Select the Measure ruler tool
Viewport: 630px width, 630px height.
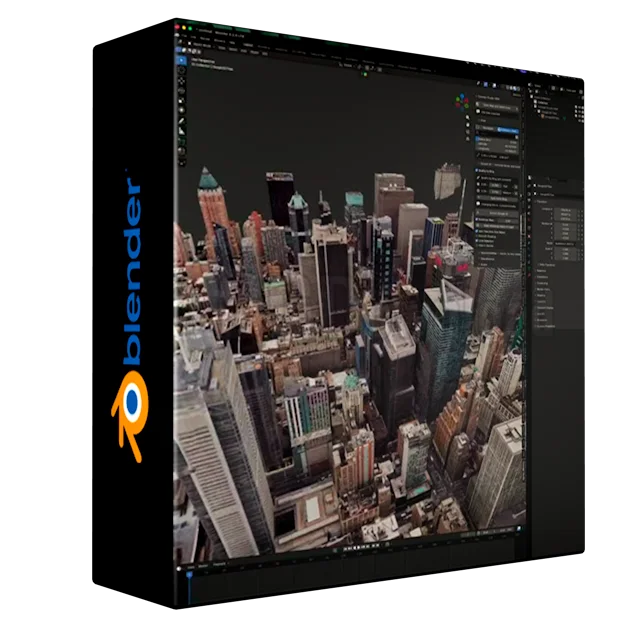[x=182, y=131]
